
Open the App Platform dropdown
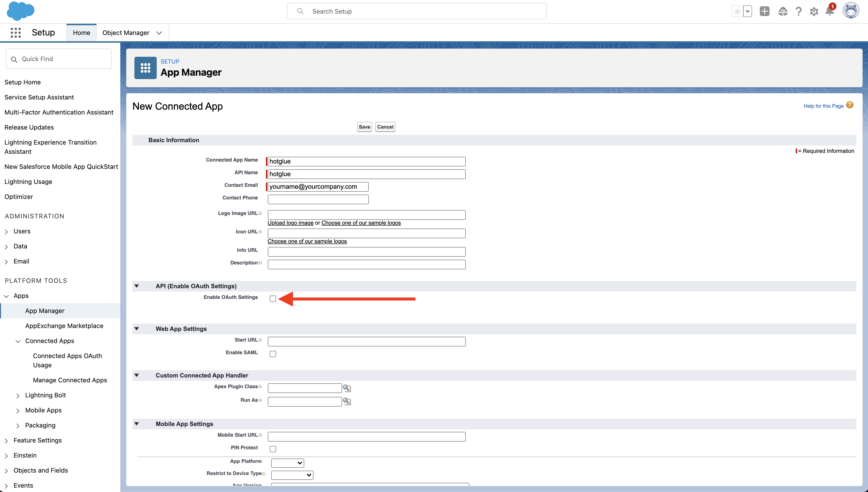[x=287, y=463]
